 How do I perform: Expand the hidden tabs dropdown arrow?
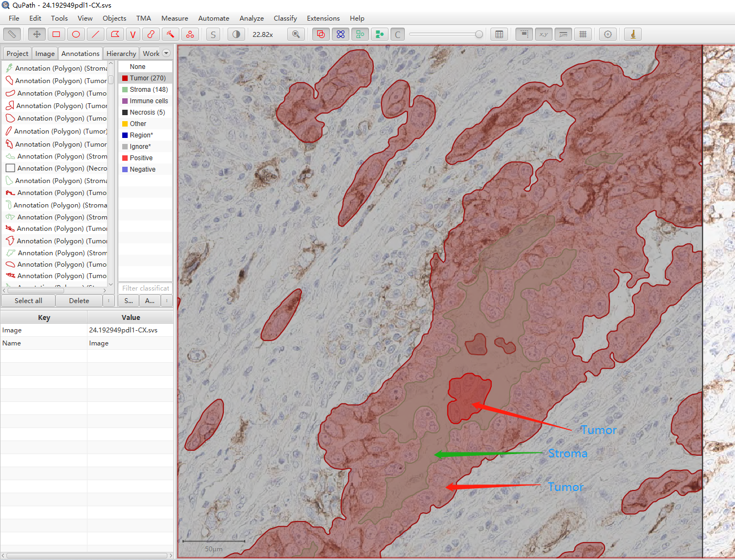[166, 53]
